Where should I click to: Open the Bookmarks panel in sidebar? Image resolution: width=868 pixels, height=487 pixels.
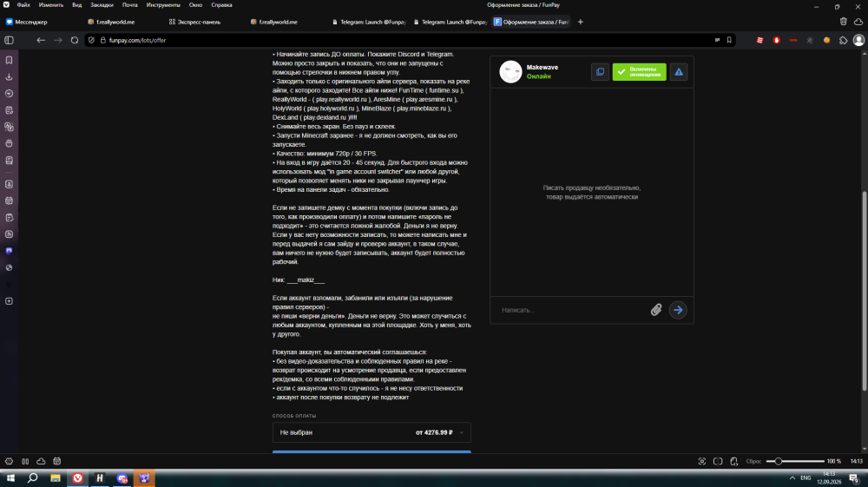(x=9, y=60)
